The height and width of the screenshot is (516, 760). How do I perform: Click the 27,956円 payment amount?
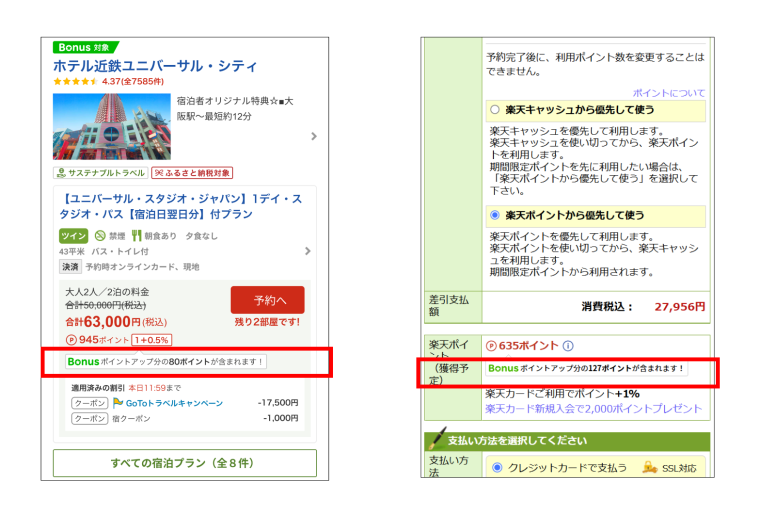coord(680,307)
